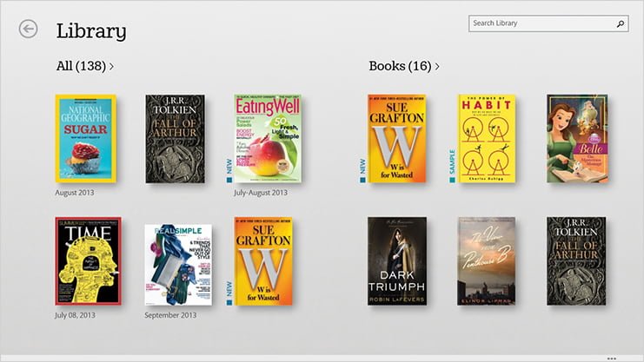Open the TIME magazine cover

pos(88,260)
